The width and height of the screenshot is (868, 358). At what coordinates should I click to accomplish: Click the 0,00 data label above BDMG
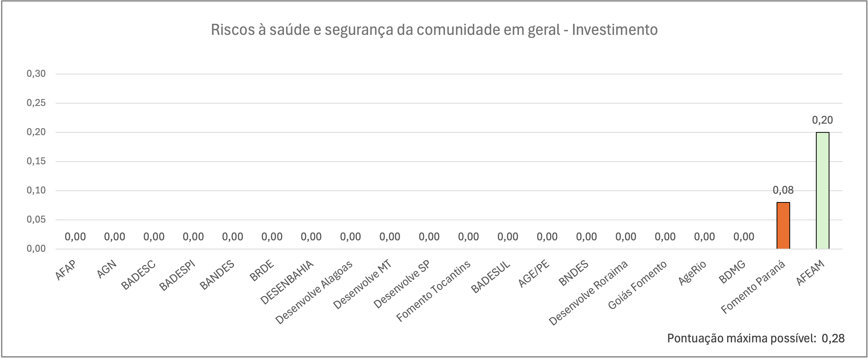744,237
